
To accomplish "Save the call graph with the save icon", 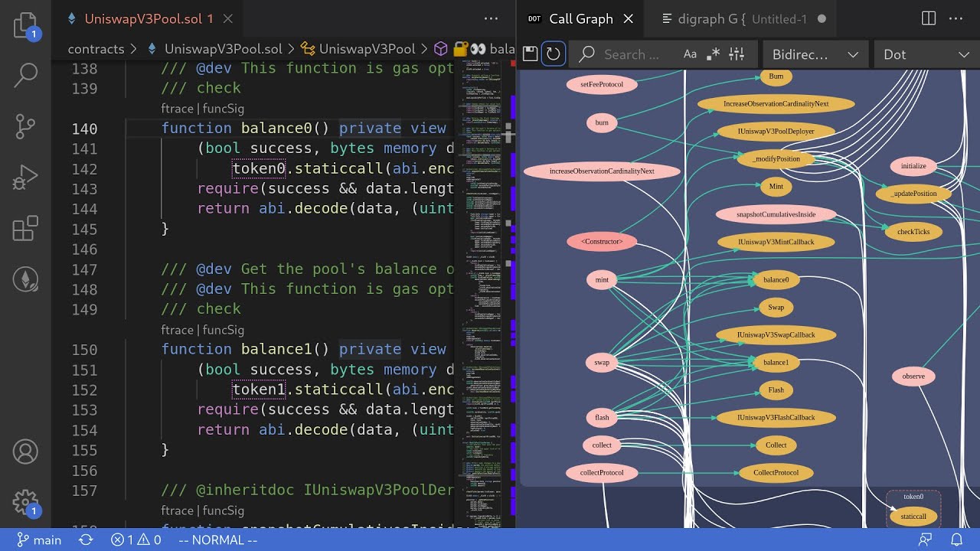I will point(529,54).
